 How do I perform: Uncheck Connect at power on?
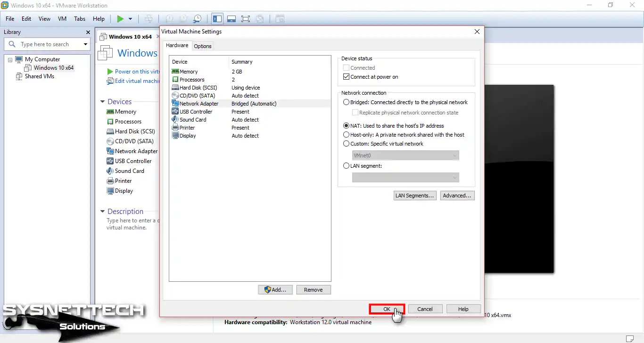coord(347,76)
